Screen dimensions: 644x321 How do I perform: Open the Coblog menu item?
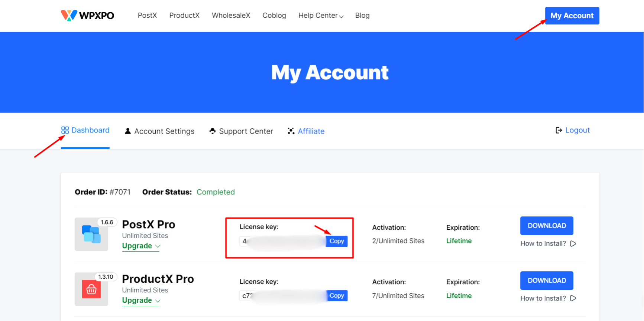274,16
